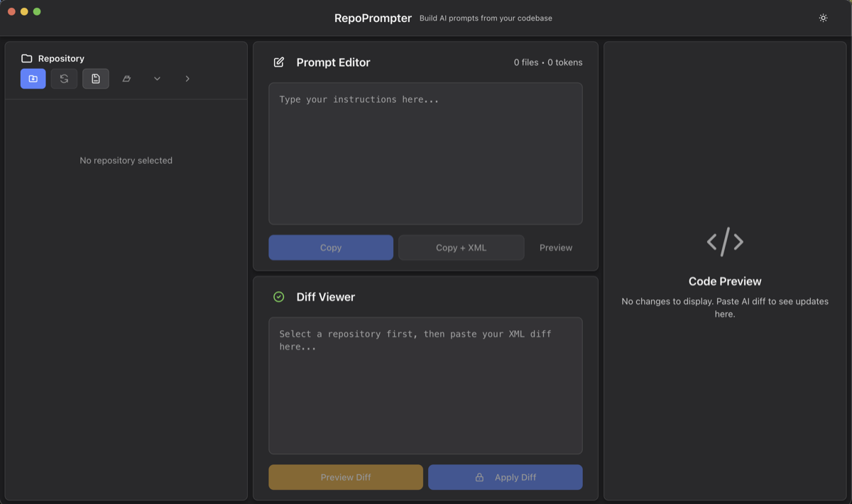Click the Diff Viewer green checkmark icon
The height and width of the screenshot is (504, 852).
278,297
